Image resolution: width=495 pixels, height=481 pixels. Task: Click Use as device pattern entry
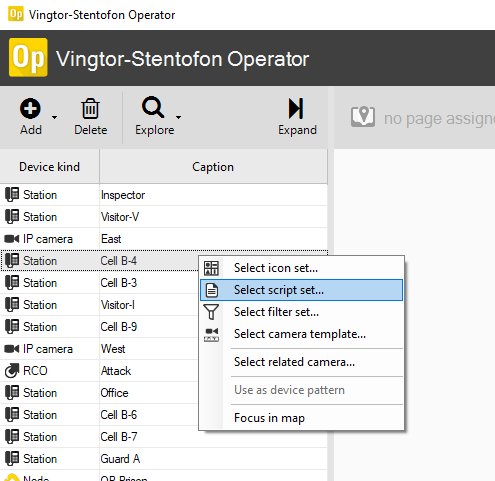pos(302,390)
